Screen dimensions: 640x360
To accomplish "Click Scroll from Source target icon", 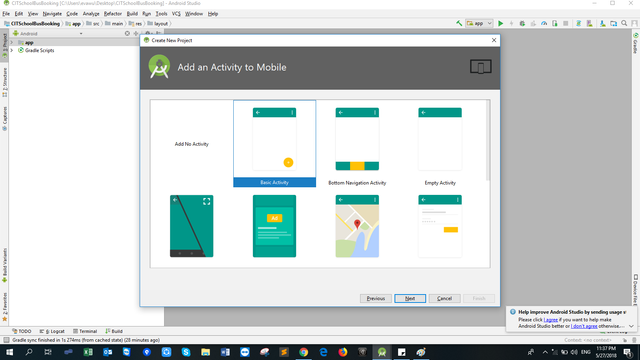I will point(127,33).
